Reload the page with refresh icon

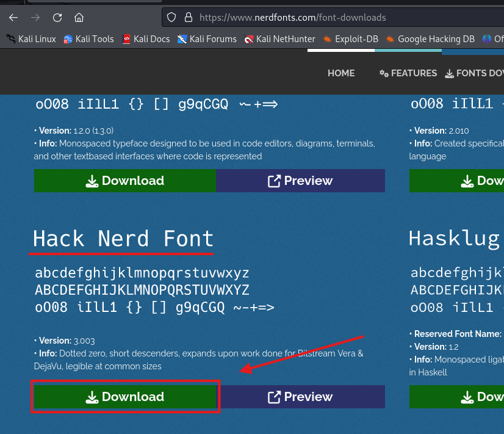click(x=57, y=17)
